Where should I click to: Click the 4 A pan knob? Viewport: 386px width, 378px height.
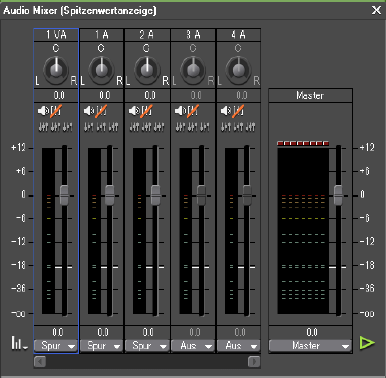click(238, 70)
